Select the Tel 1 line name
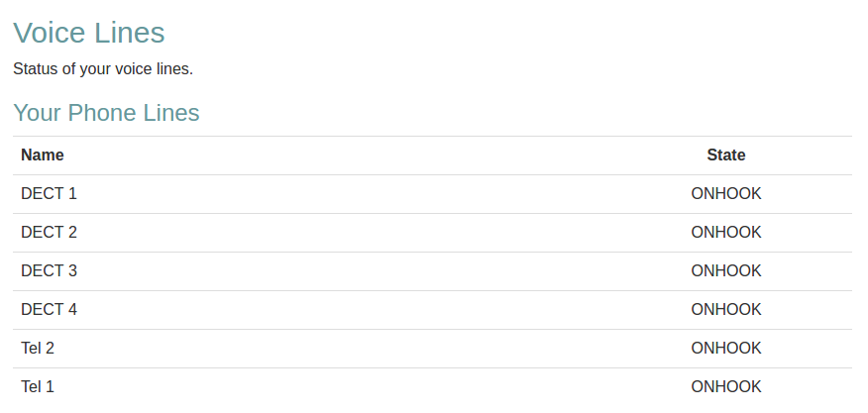868x413 pixels. pos(38,386)
